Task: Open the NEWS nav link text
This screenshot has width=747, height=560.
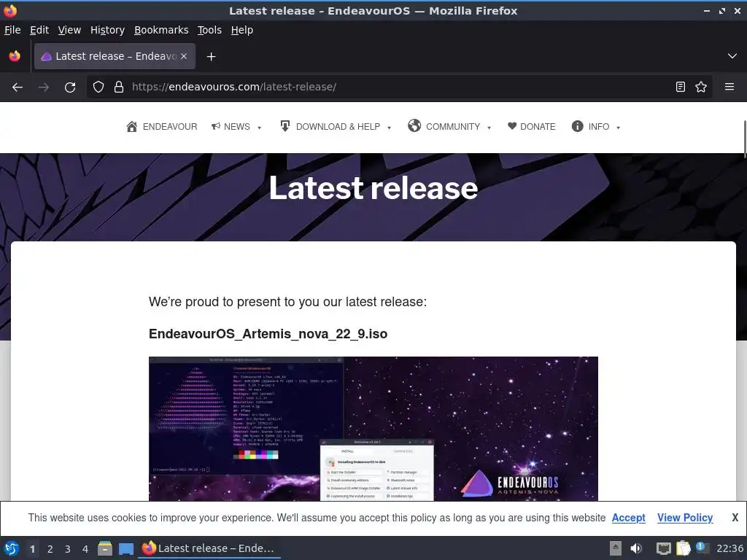Action: click(237, 127)
